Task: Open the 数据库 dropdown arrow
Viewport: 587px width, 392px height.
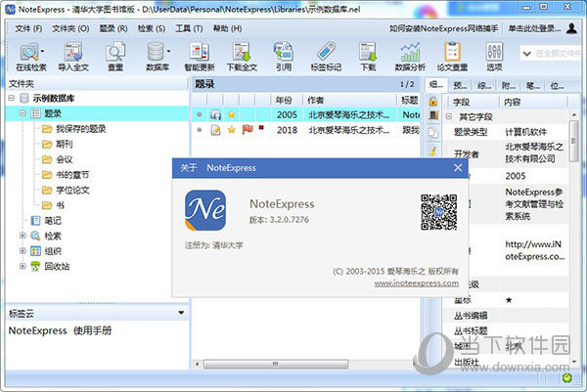Action: 168,51
